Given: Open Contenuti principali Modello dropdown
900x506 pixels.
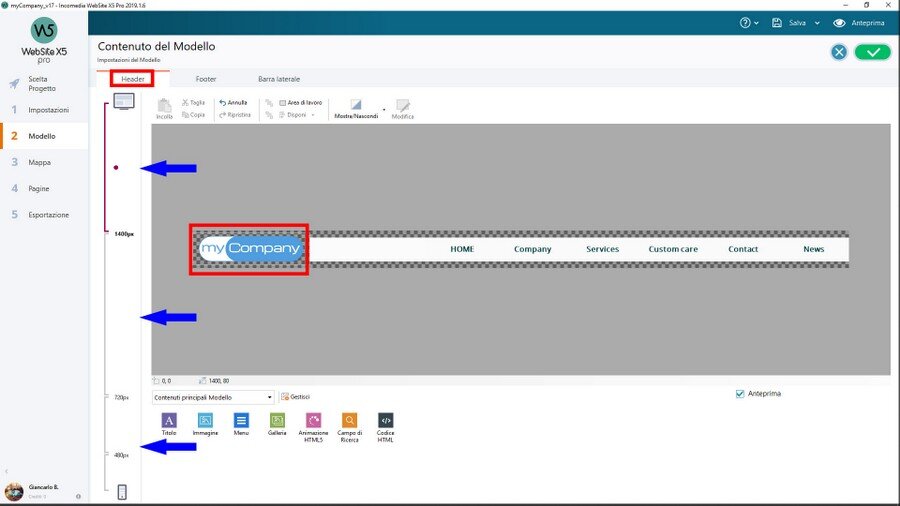Looking at the screenshot, I should pos(213,397).
